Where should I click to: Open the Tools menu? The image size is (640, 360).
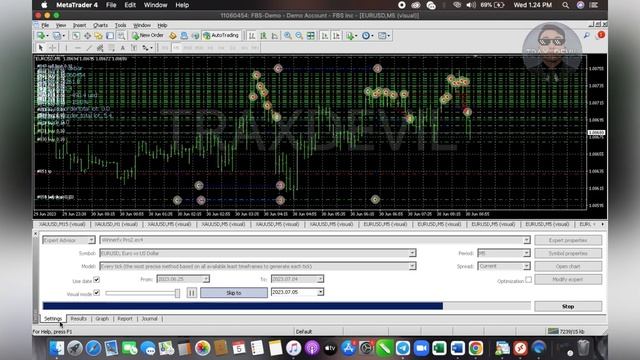(x=120, y=25)
